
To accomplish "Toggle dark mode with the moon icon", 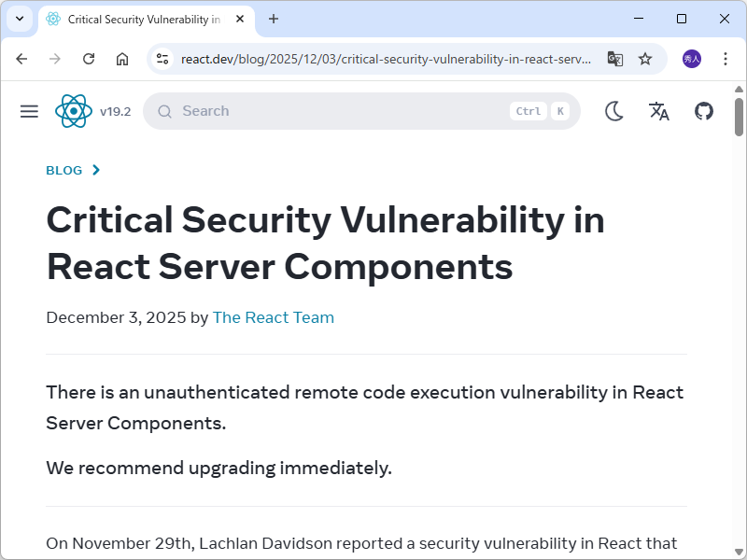I will [614, 110].
